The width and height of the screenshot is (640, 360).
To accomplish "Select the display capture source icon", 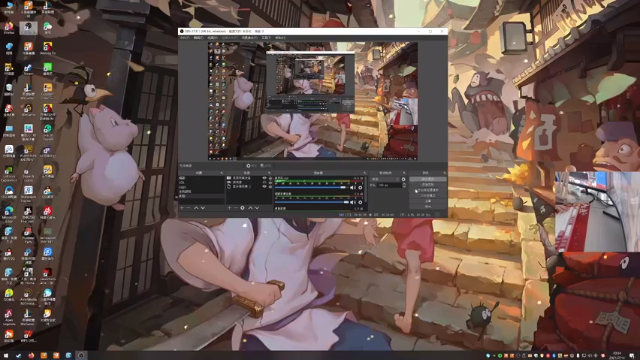I will [229, 187].
